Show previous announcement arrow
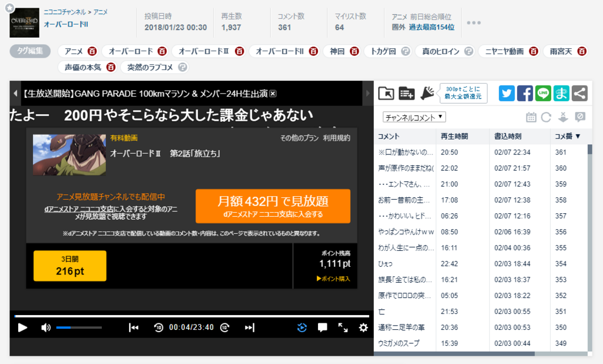 coord(15,93)
